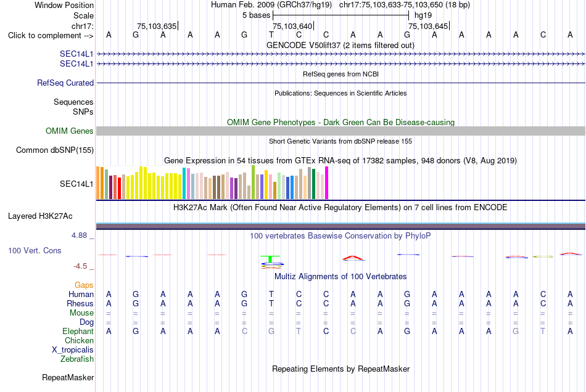The height and width of the screenshot is (392, 586).
Task: Click the Sequences label under Publications
Action: point(73,102)
